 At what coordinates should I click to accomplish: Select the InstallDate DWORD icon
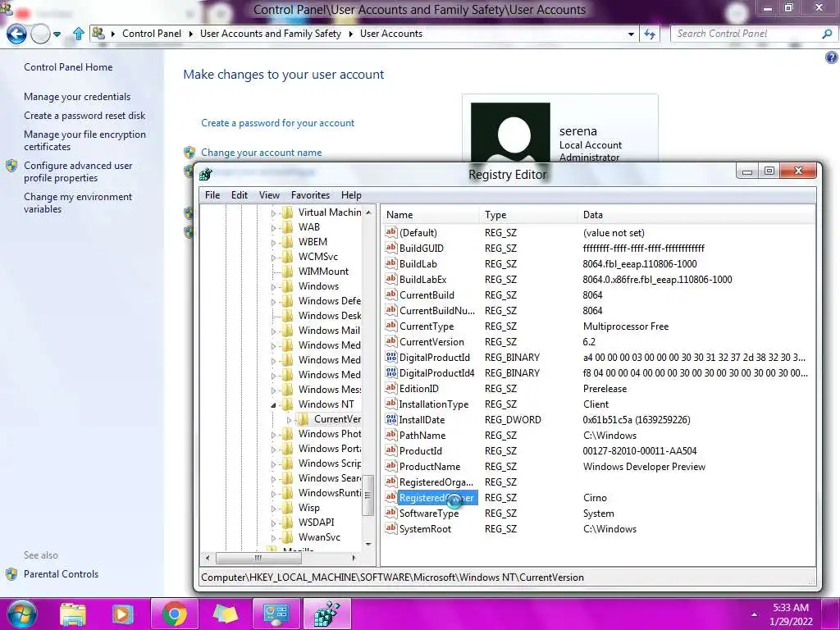391,419
